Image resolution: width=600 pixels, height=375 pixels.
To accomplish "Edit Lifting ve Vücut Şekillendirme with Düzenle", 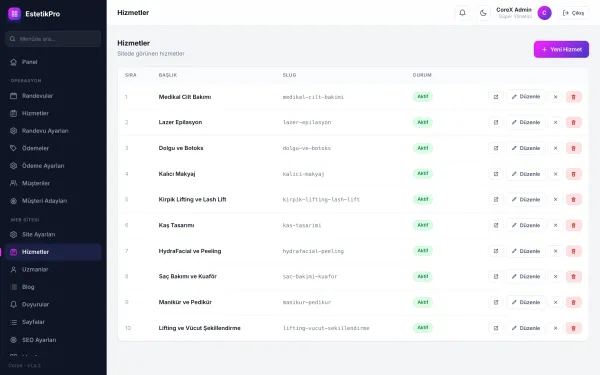I will point(526,328).
